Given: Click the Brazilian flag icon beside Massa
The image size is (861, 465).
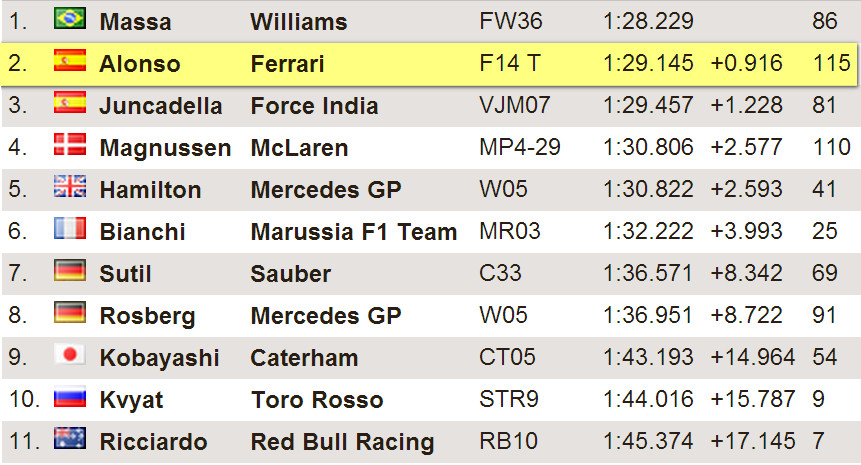Looking at the screenshot, I should coord(70,18).
